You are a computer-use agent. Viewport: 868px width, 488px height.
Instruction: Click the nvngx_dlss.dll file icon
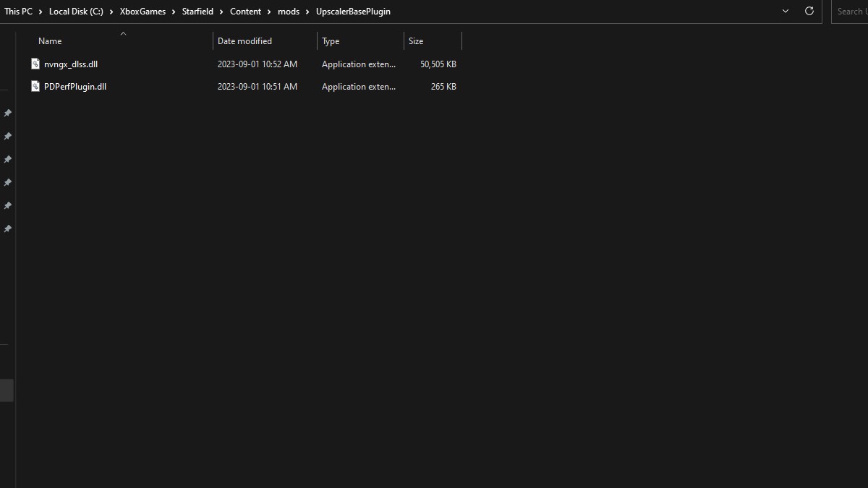(35, 64)
